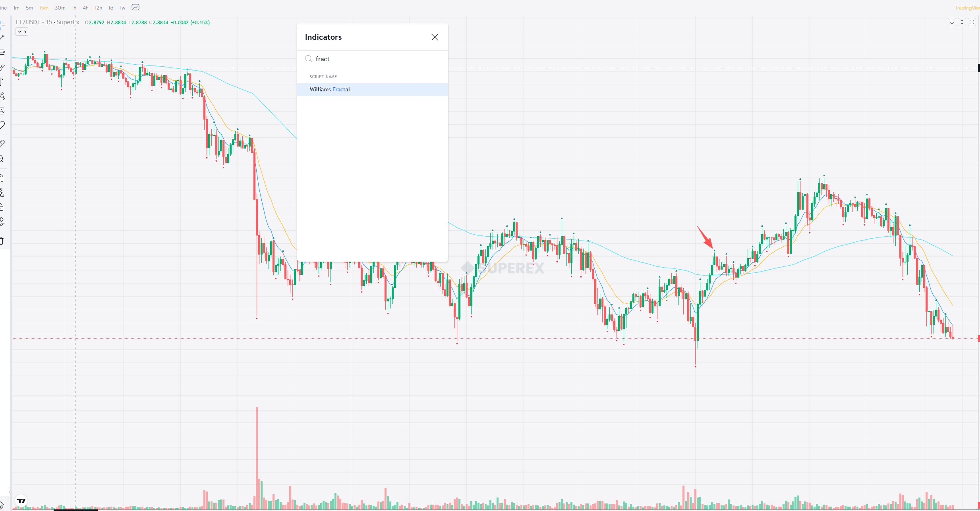Move pane down with arrow button
Screen dimensions: 980x511
[x=952, y=22]
